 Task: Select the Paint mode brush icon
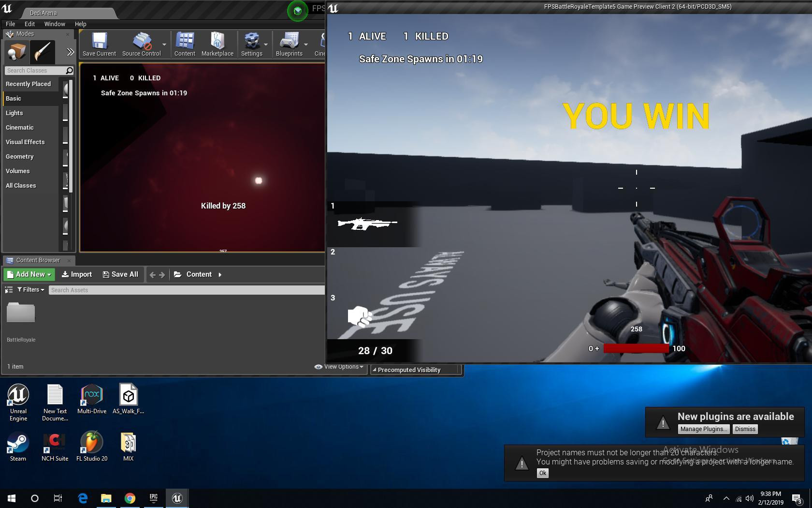point(42,52)
